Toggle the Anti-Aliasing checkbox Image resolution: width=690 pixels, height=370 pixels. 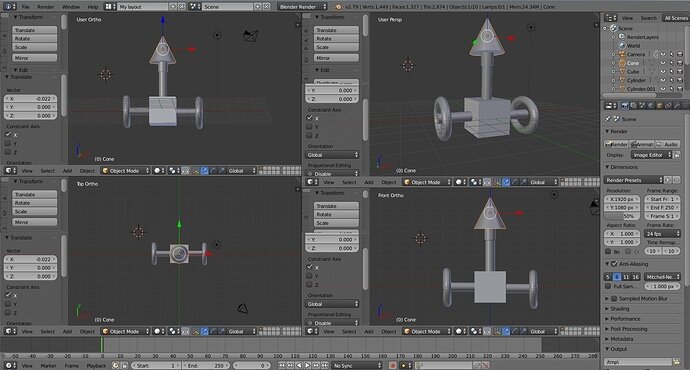point(614,264)
